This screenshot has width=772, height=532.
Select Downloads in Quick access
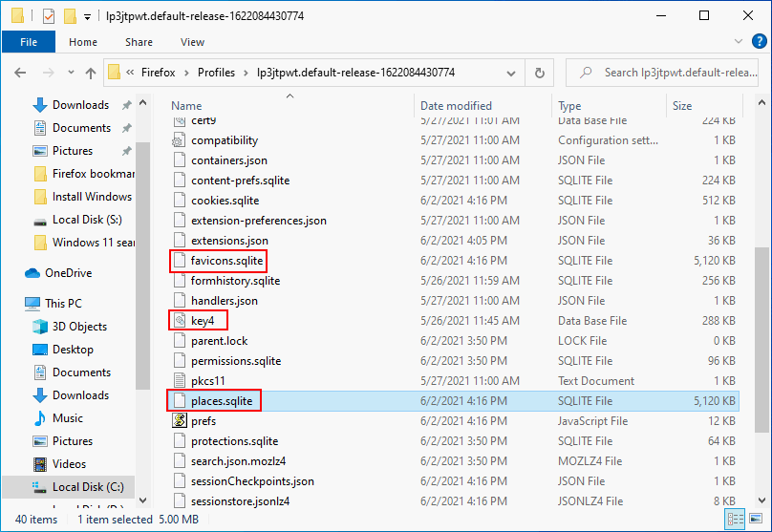click(x=81, y=105)
